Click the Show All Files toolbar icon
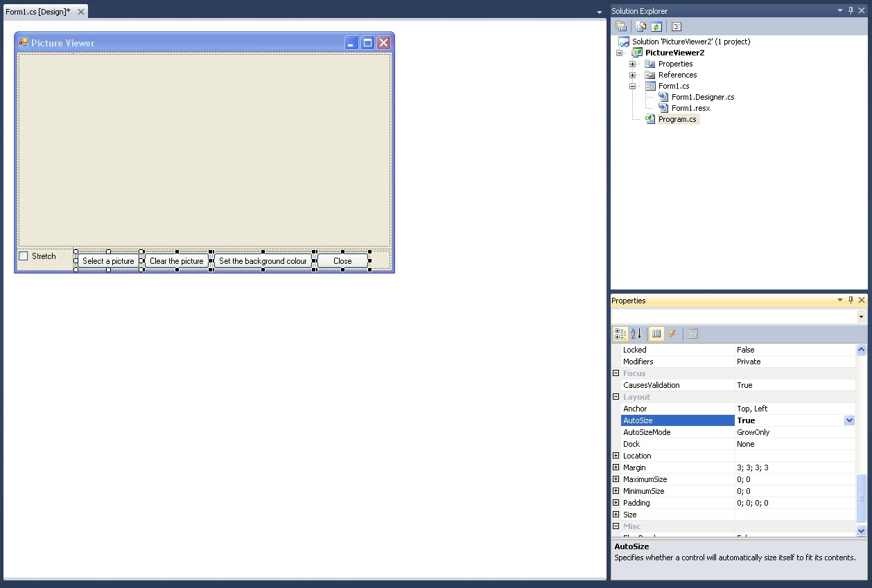 click(641, 26)
